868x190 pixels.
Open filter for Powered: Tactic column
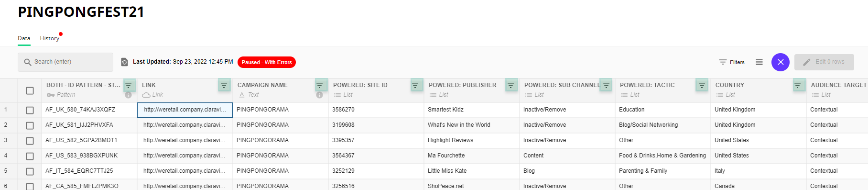[x=702, y=85]
